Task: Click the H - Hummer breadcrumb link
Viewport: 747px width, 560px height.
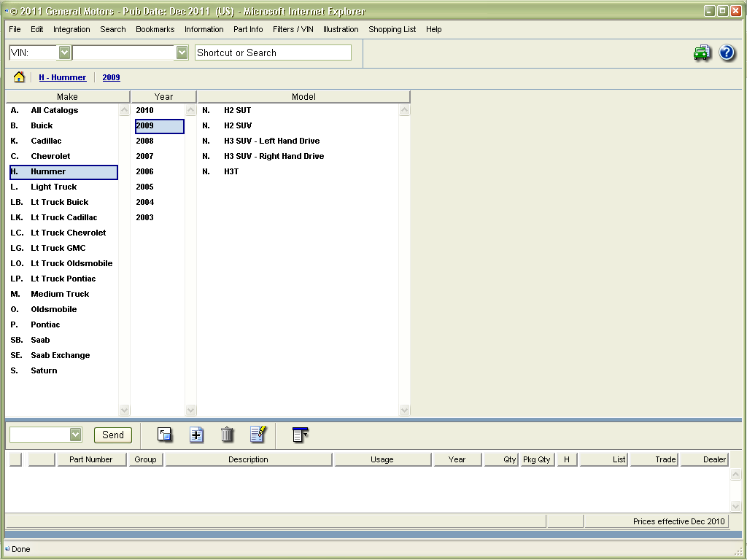Action: point(63,77)
